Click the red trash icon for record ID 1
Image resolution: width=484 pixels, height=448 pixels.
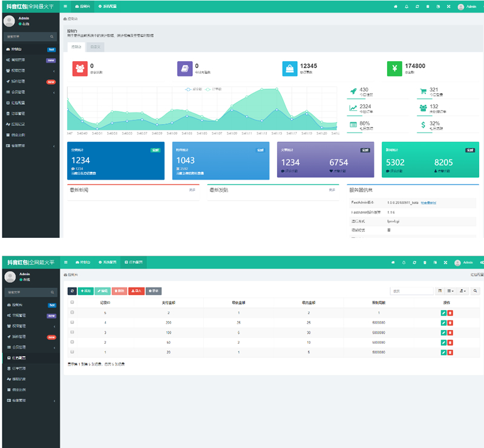(450, 352)
